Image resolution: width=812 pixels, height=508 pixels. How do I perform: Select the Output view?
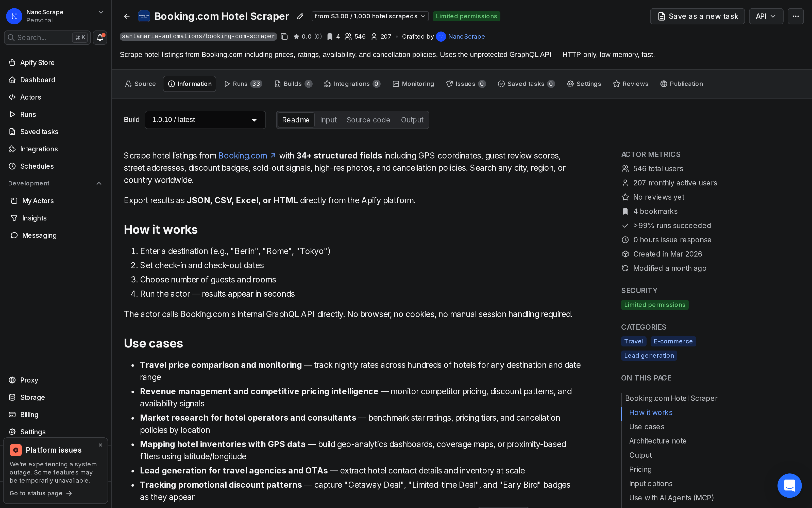(x=412, y=120)
